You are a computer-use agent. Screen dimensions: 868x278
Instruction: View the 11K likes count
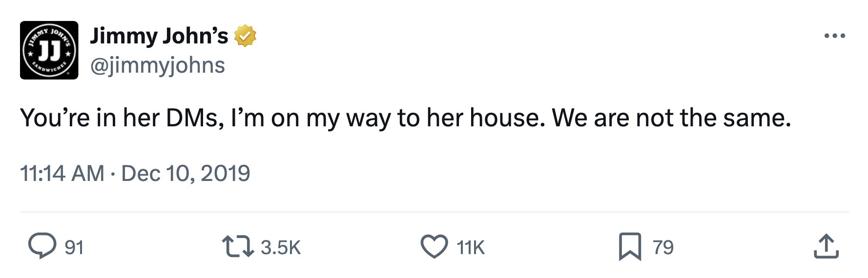(x=471, y=247)
